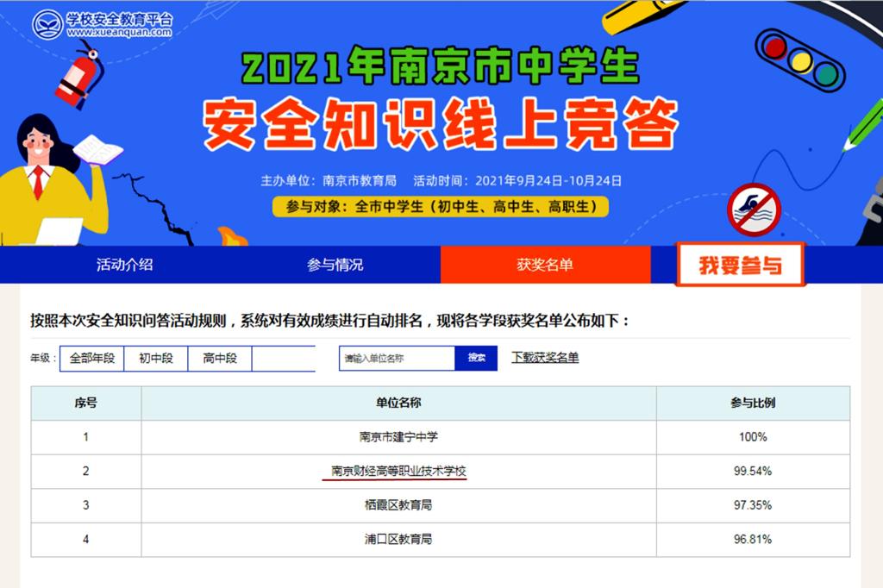
Task: Click the underlined 南京财经高等职业技术学校 entry
Action: (398, 472)
